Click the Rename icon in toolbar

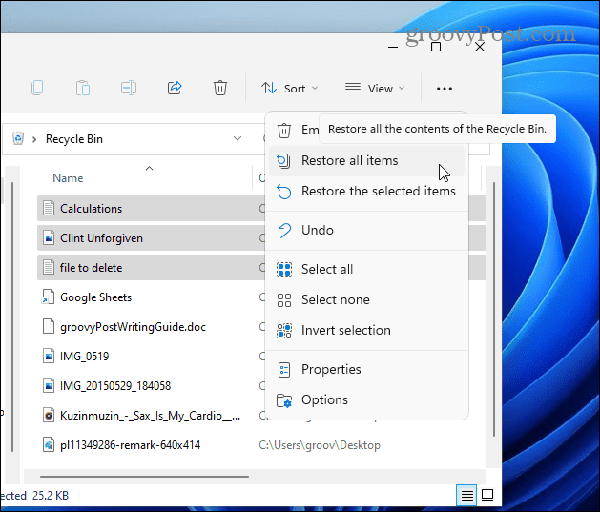(129, 88)
